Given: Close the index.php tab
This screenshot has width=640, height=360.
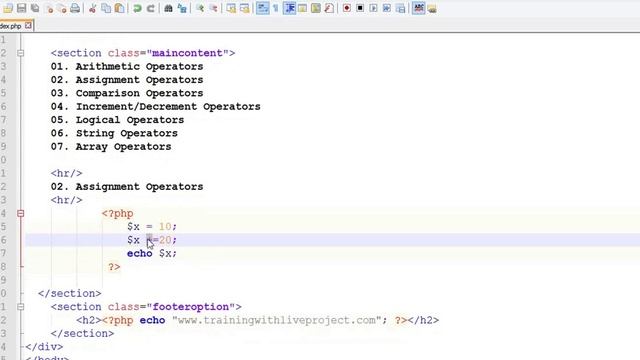Looking at the screenshot, I should 28,25.
